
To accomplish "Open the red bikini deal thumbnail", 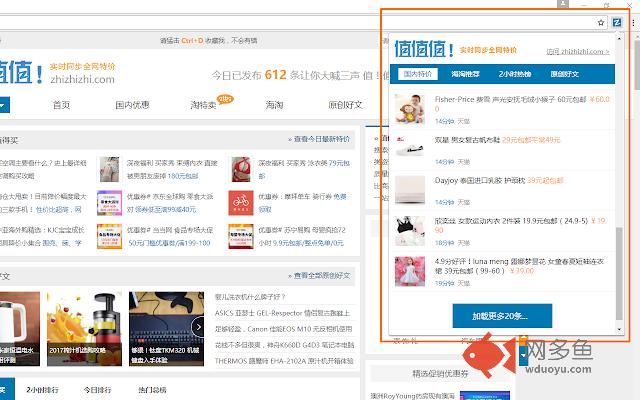I will tap(241, 169).
